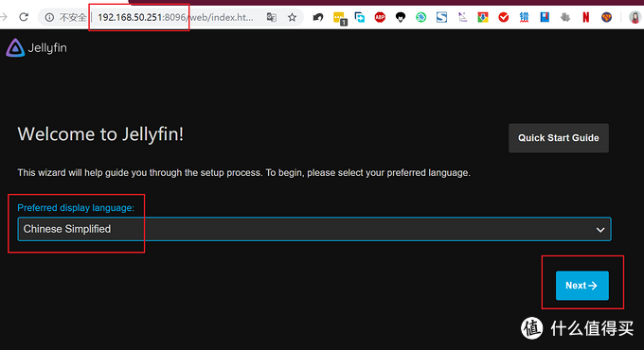
Task: Click the red checkmark extension icon
Action: [x=504, y=17]
